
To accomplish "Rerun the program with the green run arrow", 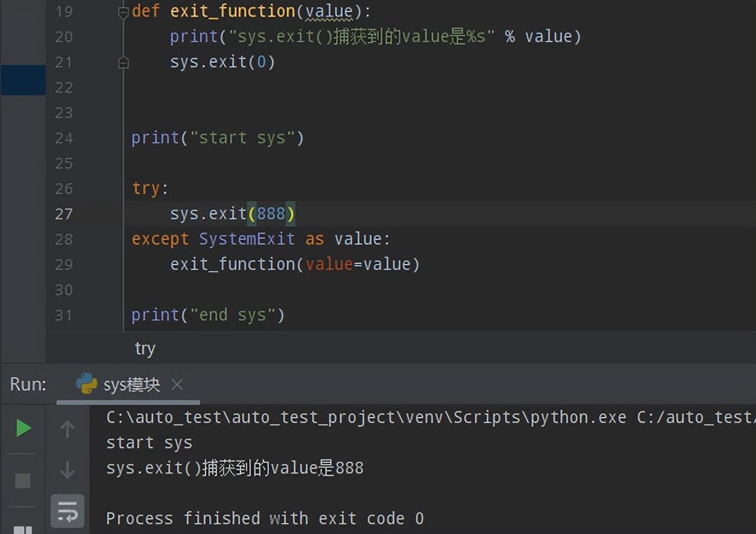I will click(23, 428).
